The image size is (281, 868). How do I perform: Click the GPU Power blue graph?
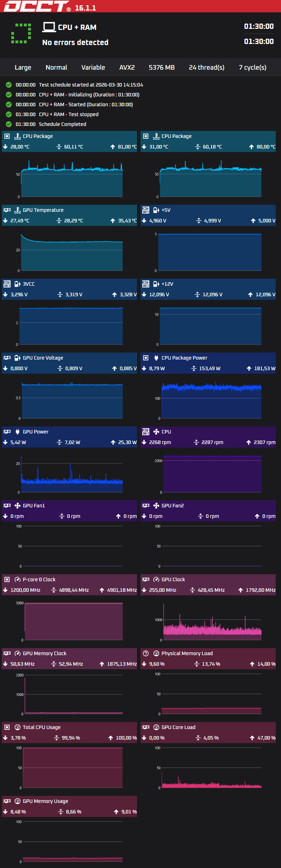(x=72, y=473)
